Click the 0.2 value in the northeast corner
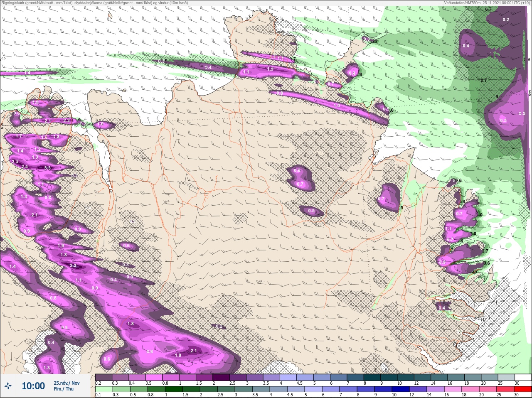Image resolution: width=532 pixels, height=398 pixels. tap(506, 20)
